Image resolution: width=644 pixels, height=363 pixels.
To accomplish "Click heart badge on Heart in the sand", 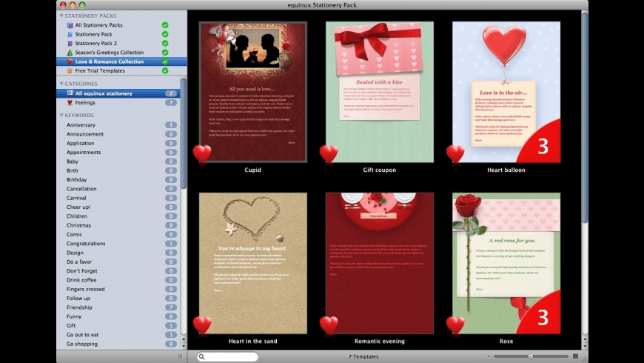I will click(201, 325).
